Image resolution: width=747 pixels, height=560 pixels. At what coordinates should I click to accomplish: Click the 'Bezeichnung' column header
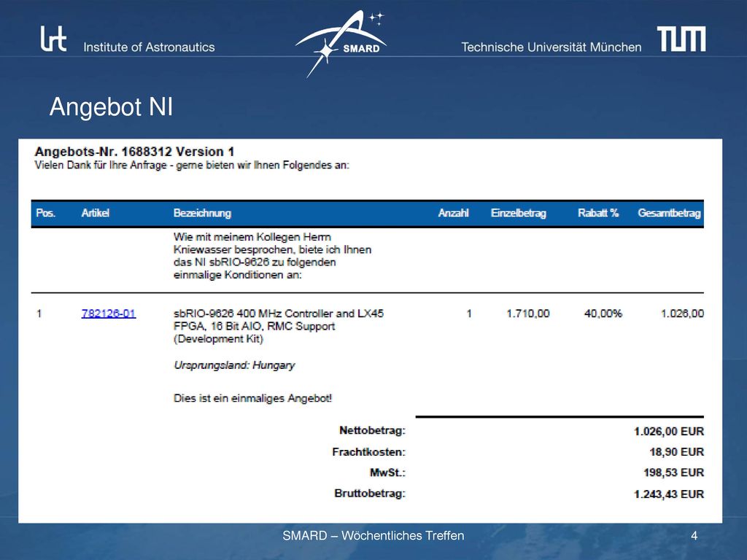pyautogui.click(x=203, y=213)
